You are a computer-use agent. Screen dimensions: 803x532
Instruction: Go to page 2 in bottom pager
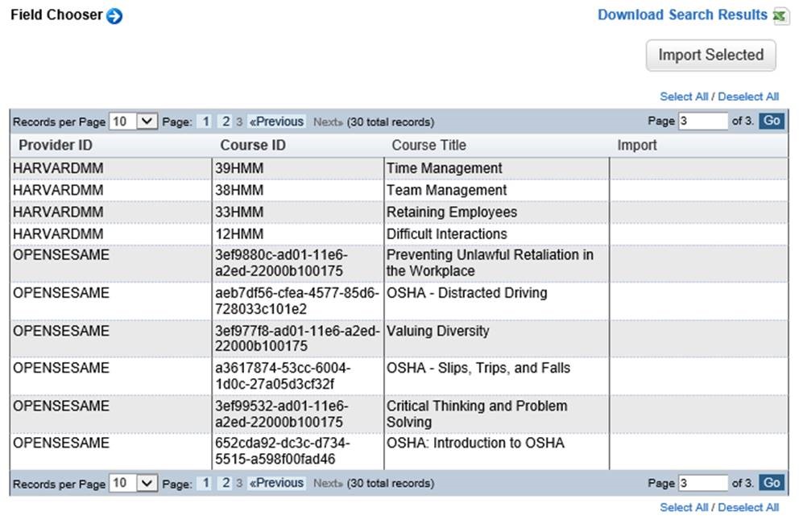click(226, 483)
